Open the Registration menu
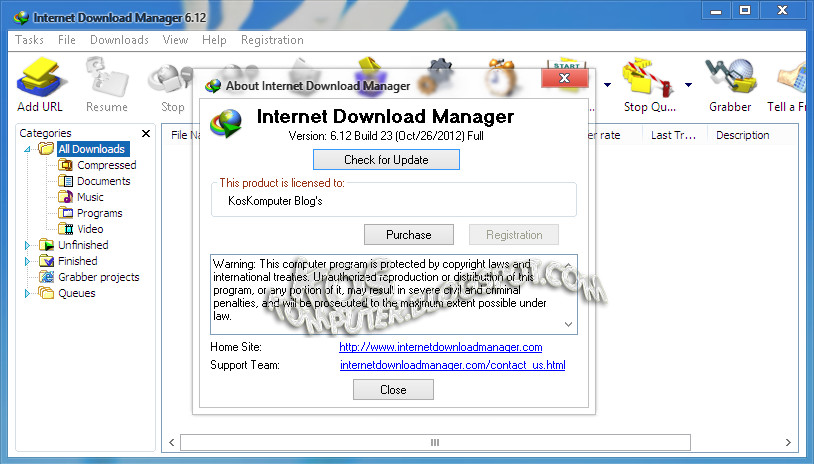This screenshot has height=464, width=814. click(272, 40)
